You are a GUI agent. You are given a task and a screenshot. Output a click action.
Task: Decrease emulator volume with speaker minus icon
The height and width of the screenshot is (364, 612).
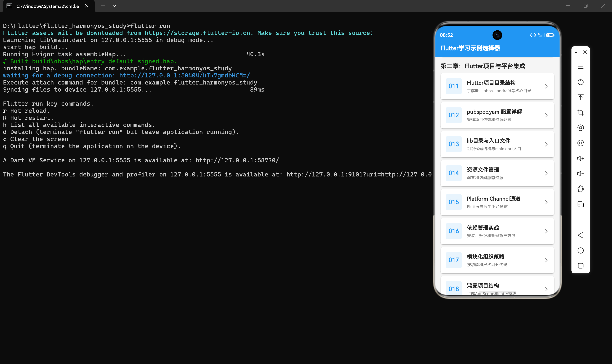pos(580,174)
